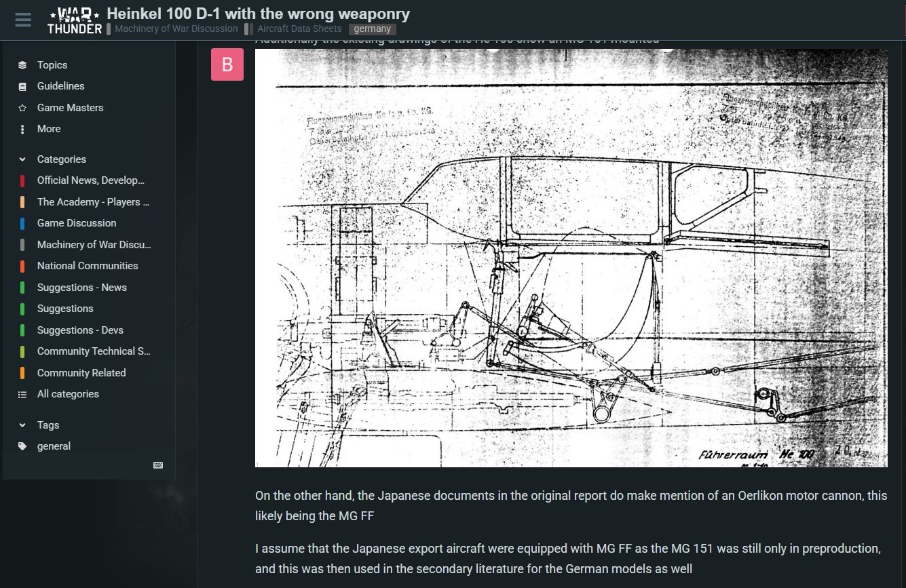Viewport: 906px width, 588px height.
Task: Open Topics layers icon in sidebar
Action: click(22, 65)
